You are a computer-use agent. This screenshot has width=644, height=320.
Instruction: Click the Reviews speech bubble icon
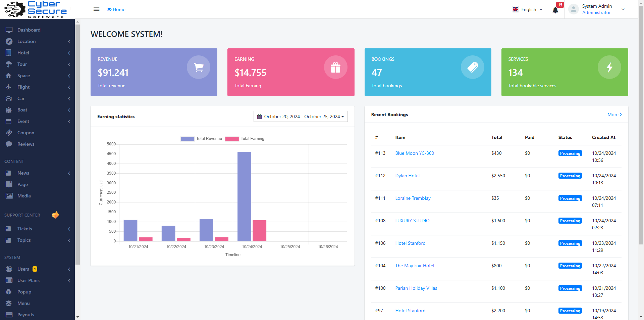click(x=9, y=144)
